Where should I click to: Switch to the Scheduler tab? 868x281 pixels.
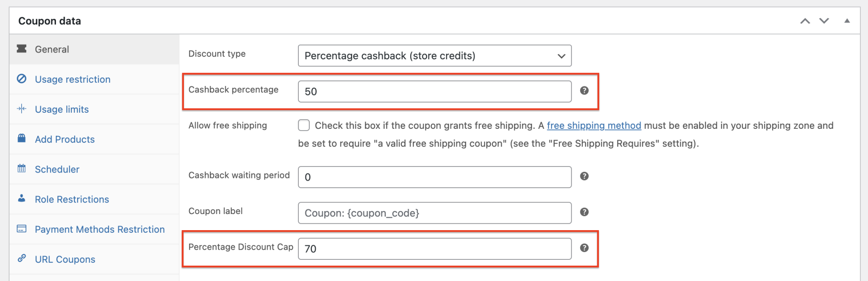(x=57, y=170)
